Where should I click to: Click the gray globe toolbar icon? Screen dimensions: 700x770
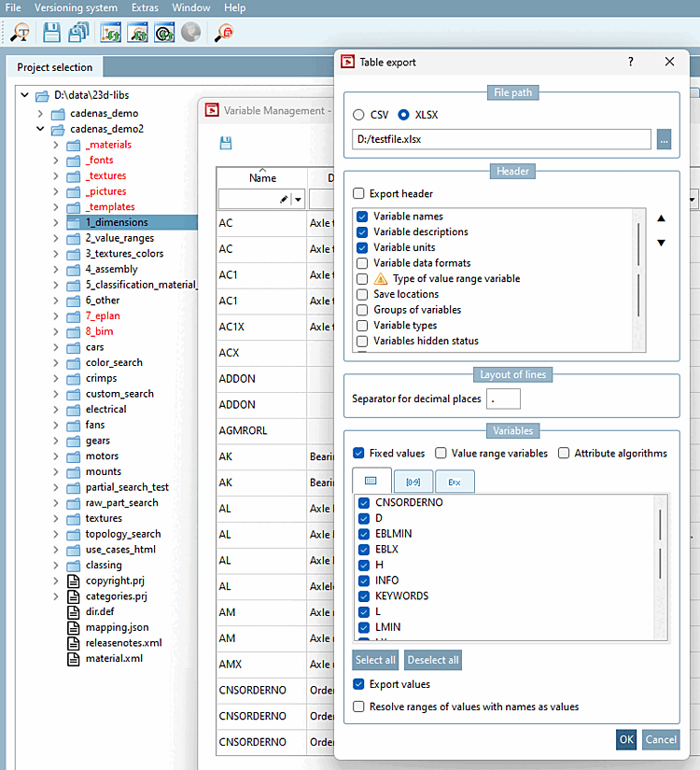pyautogui.click(x=190, y=33)
